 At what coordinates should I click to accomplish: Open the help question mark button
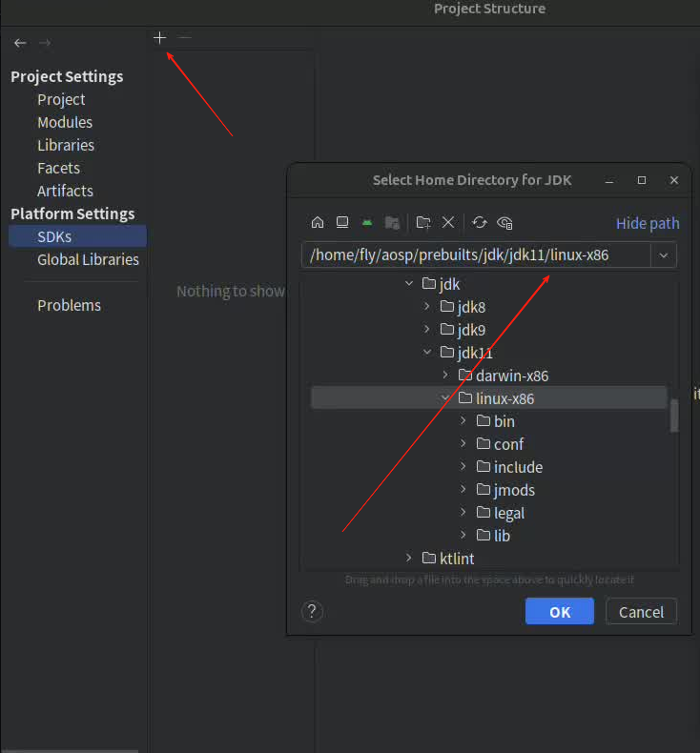313,612
